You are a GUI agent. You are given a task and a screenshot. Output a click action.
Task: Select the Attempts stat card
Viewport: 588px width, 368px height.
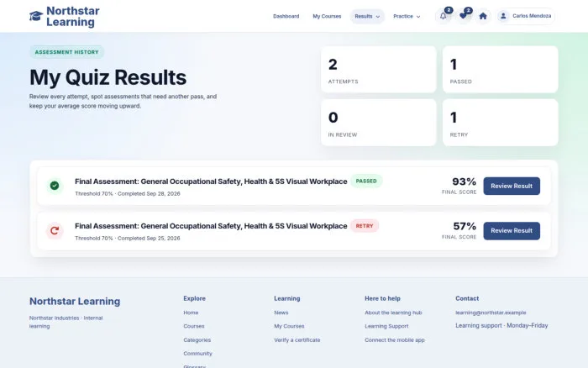click(378, 70)
